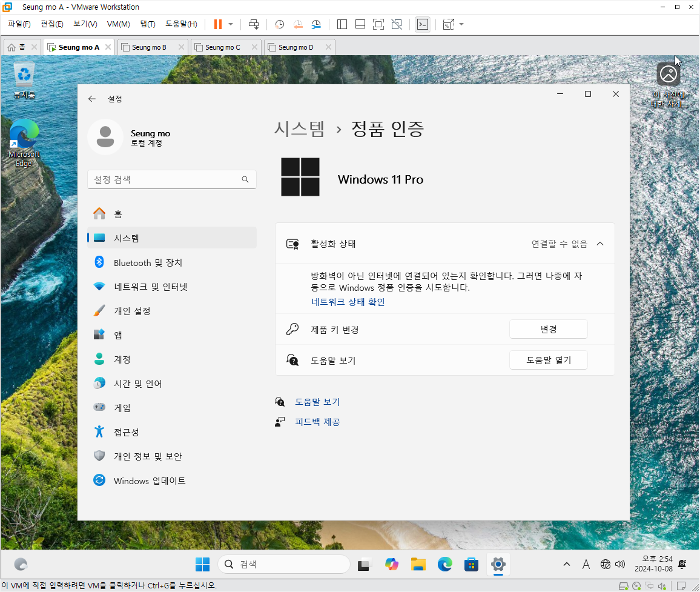Click the Settings gear taskbar icon
Screen dimensions: 700x592
click(498, 564)
